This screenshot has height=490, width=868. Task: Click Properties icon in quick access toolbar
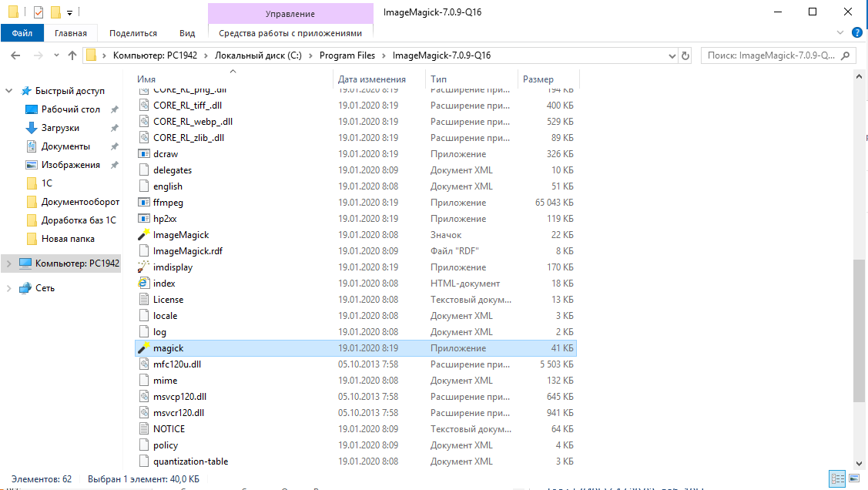pos(39,12)
